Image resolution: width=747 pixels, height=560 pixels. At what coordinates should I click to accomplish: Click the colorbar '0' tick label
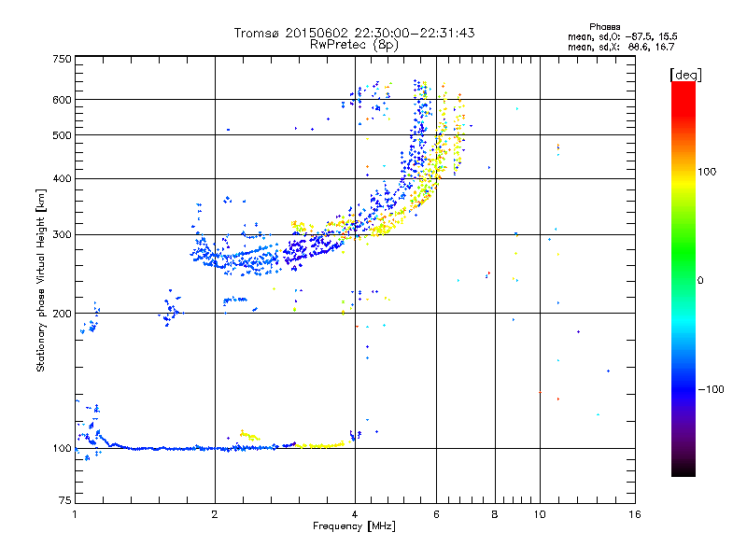(x=700, y=280)
